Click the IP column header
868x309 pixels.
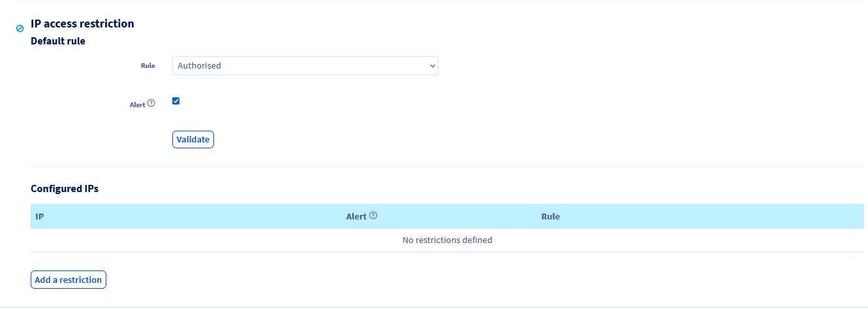click(40, 216)
